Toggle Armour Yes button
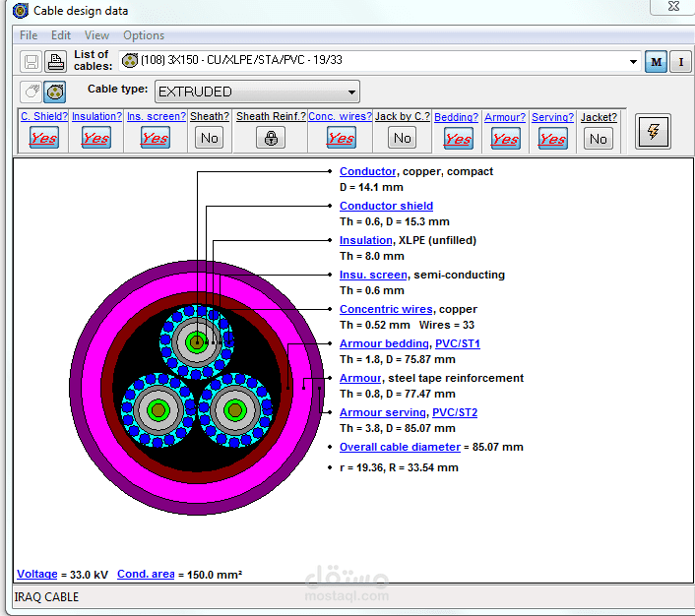Screen dimensions: 695x616 click(x=505, y=139)
